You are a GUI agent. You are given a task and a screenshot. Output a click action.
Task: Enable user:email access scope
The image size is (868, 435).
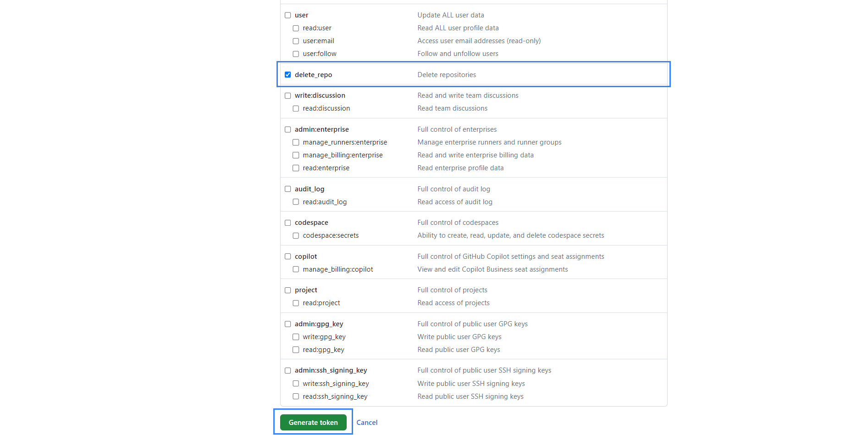[x=296, y=41]
